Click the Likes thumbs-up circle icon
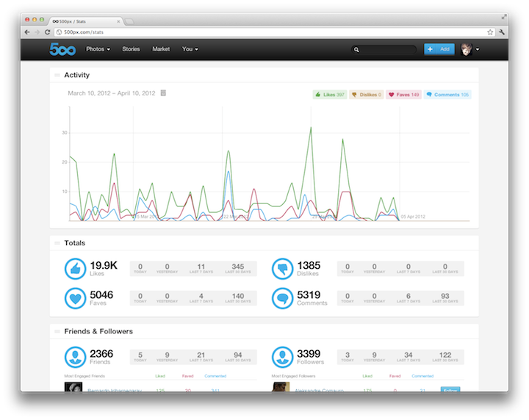 click(x=75, y=269)
